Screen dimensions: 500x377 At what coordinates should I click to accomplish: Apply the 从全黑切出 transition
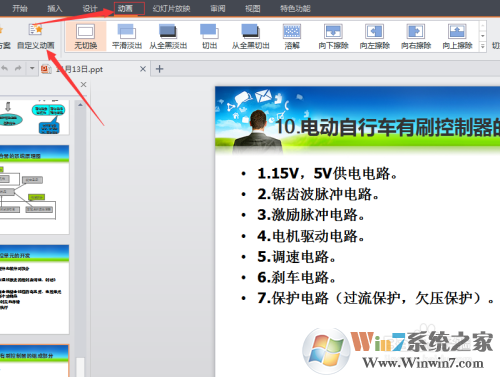pos(251,36)
